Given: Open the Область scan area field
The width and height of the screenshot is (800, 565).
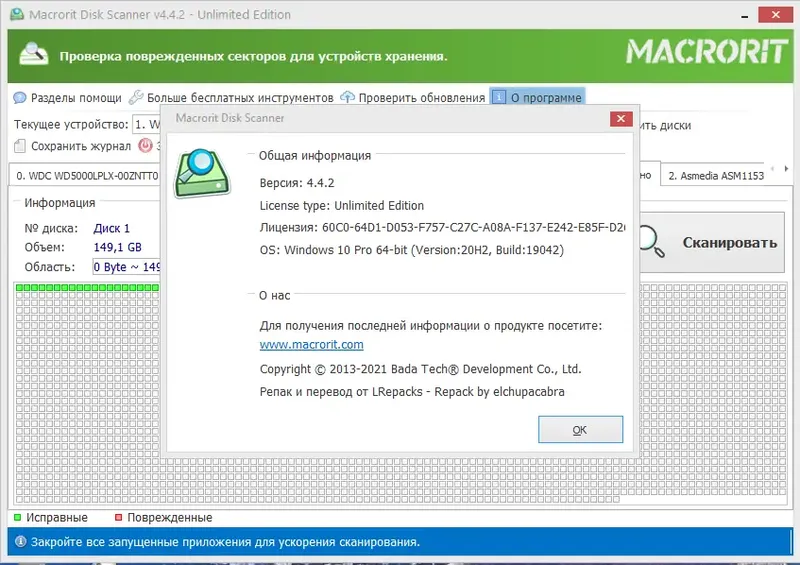Looking at the screenshot, I should 127,267.
